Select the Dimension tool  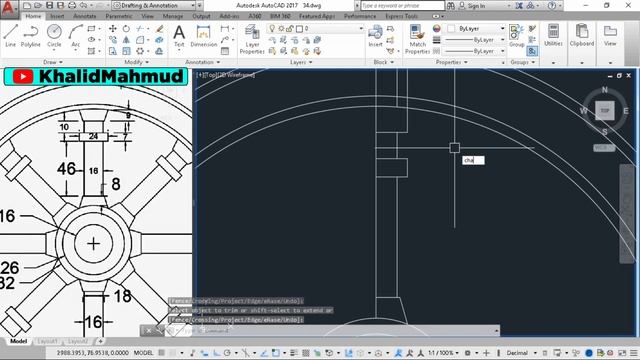click(x=203, y=36)
